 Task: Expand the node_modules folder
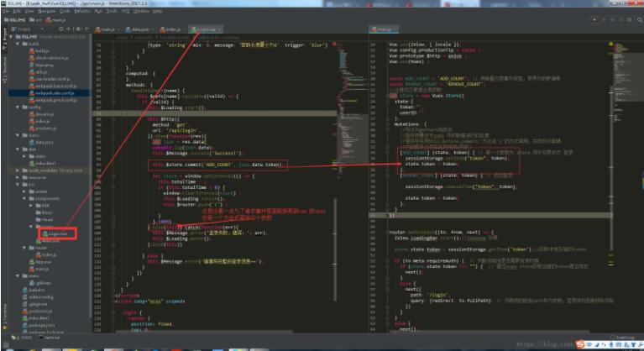18,170
